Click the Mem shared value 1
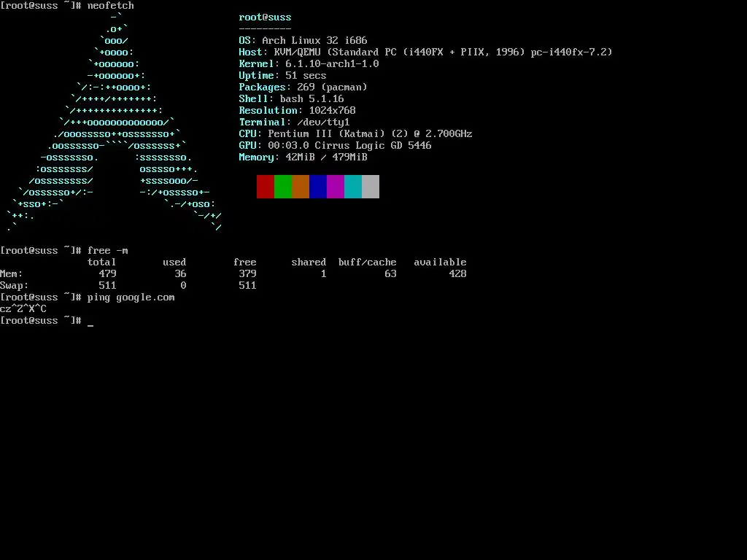Viewport: 747px width, 560px height. click(x=323, y=274)
